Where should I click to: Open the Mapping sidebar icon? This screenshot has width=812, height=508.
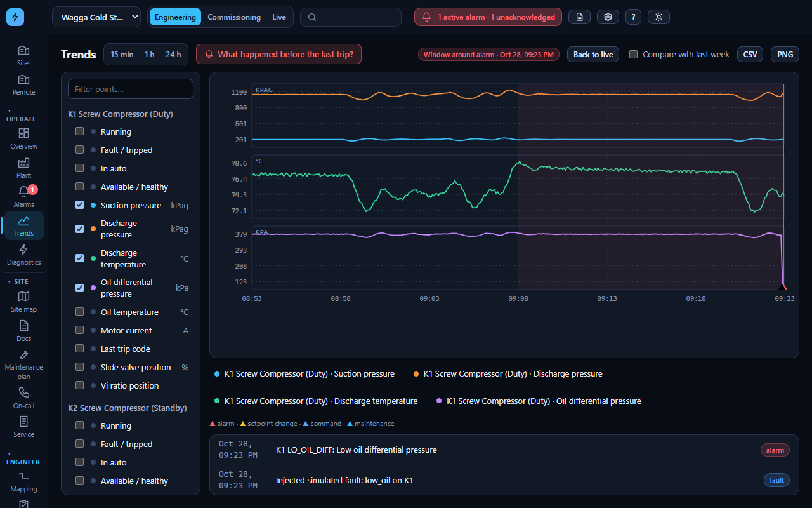[x=23, y=482]
